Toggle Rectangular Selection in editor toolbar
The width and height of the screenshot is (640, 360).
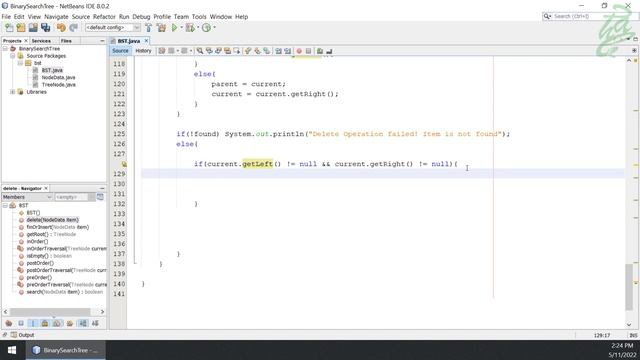236,51
